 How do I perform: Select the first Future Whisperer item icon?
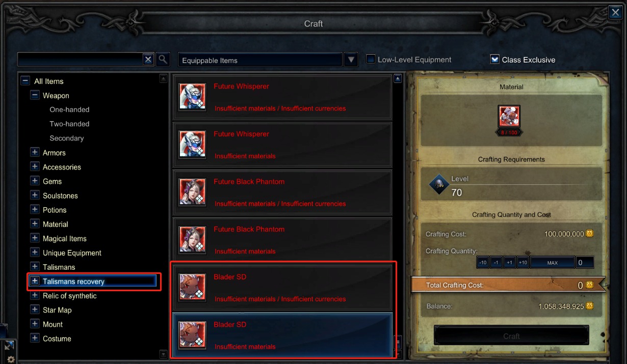coord(192,97)
